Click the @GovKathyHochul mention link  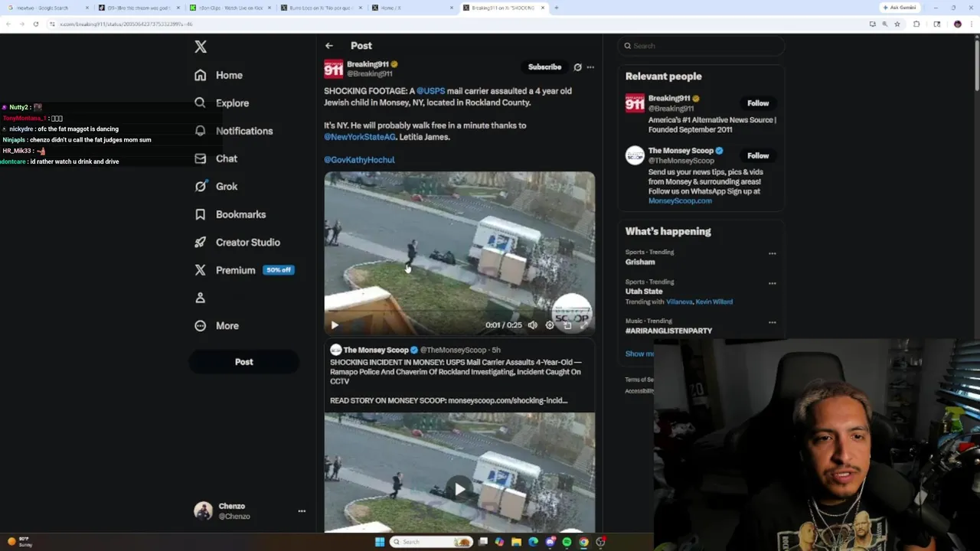point(359,160)
